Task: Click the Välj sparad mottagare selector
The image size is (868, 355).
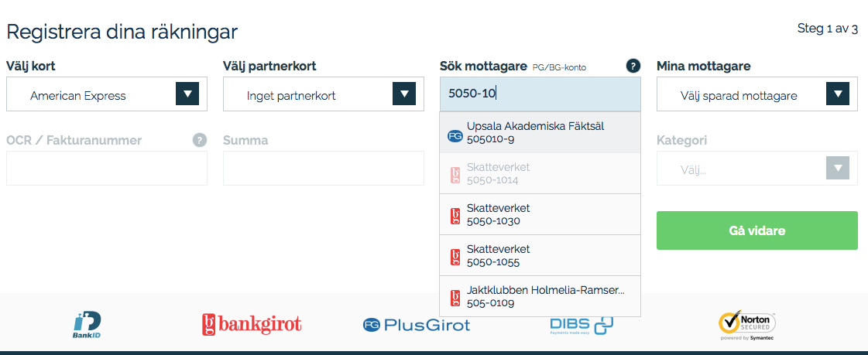Action: click(757, 94)
